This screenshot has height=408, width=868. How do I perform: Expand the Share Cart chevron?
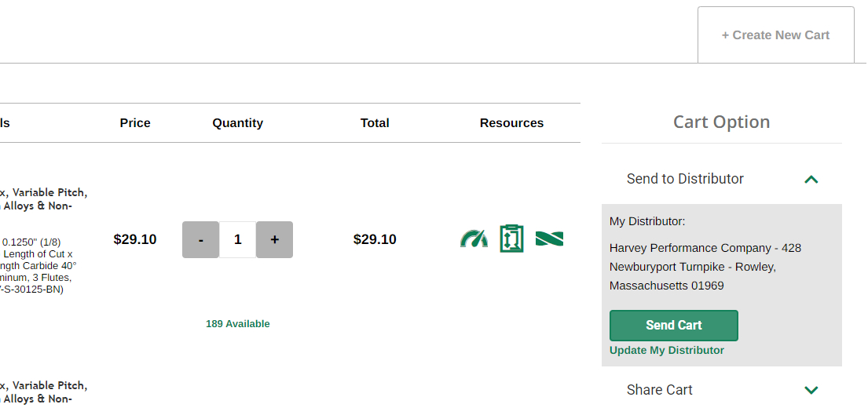tap(811, 390)
